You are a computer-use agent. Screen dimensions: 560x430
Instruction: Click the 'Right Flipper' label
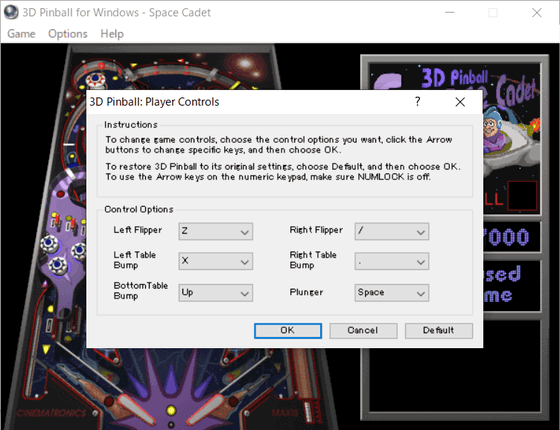tap(316, 230)
